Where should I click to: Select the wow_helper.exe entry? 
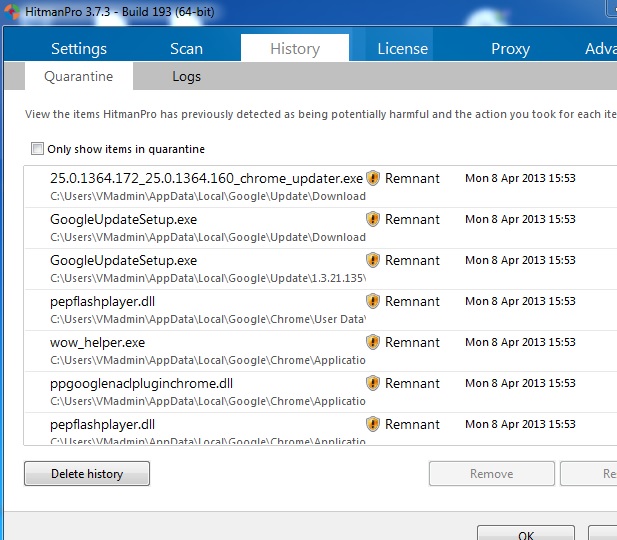(321, 351)
